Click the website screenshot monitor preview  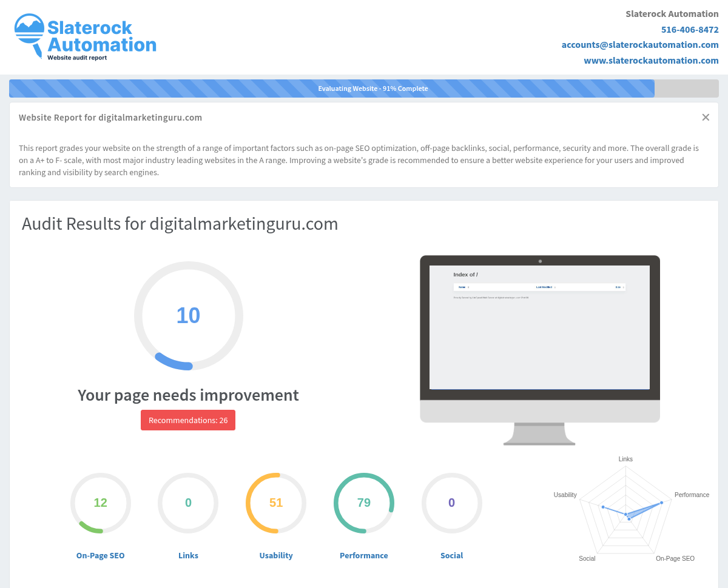click(539, 350)
